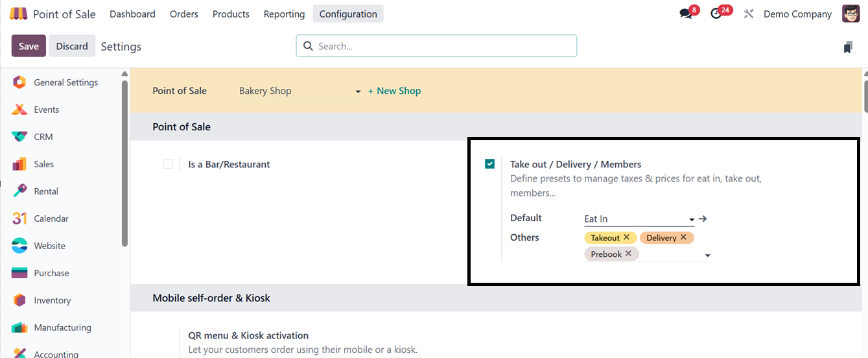Image resolution: width=868 pixels, height=358 pixels.
Task: Open the Products menu
Action: click(231, 14)
